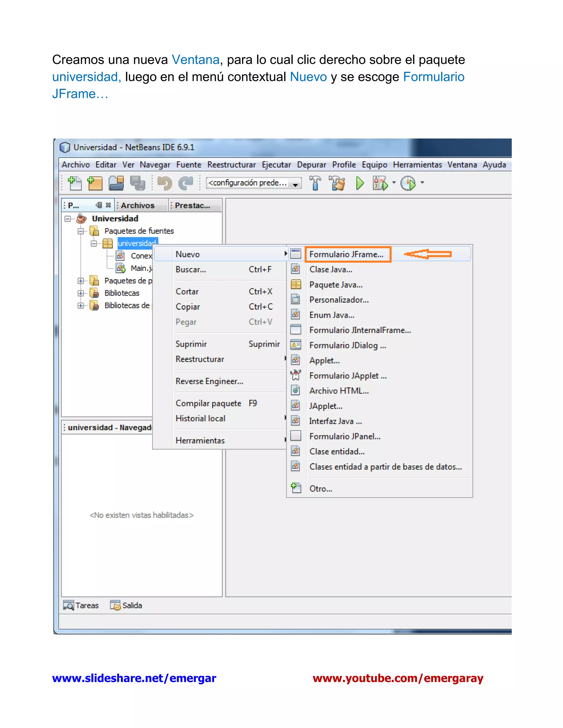Click the Open Project toolbar icon

[x=116, y=183]
